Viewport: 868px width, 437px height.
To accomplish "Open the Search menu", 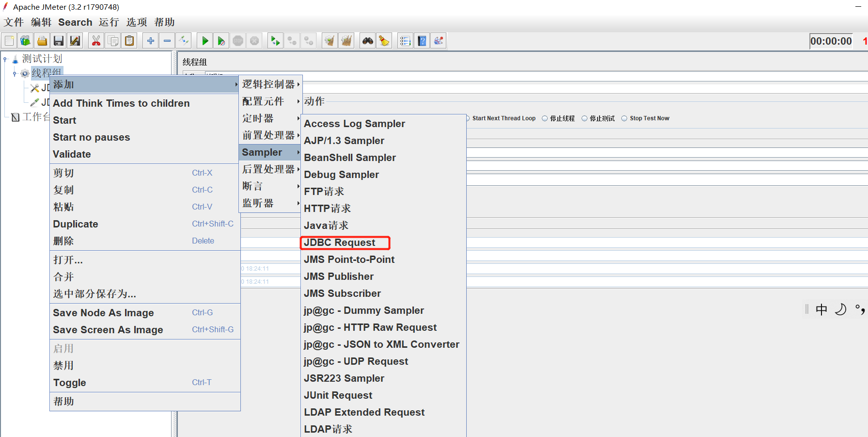I will 75,22.
